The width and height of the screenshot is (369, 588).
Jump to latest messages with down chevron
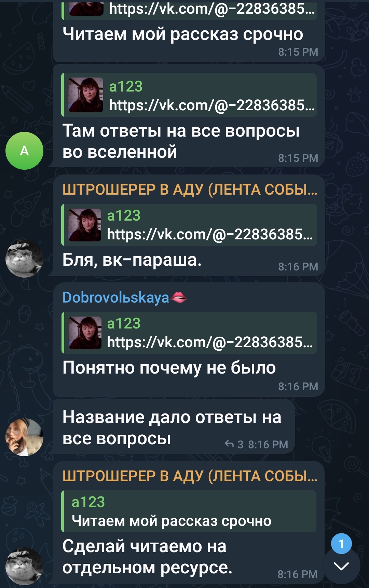341,566
